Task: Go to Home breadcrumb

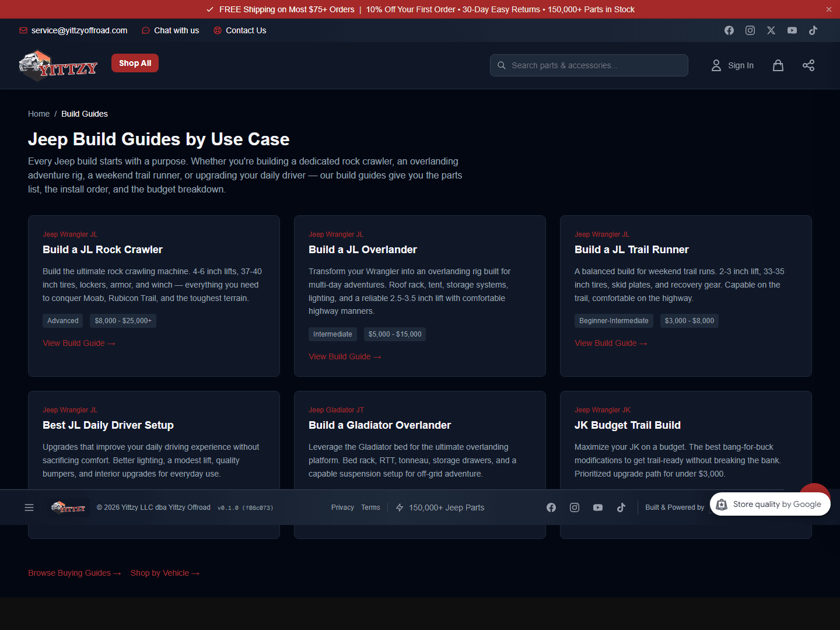Action: [38, 114]
